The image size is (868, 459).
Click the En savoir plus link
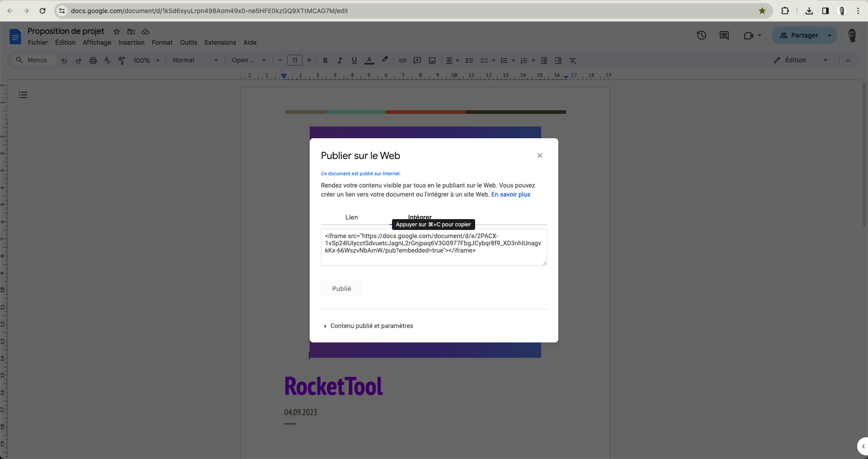pos(510,194)
